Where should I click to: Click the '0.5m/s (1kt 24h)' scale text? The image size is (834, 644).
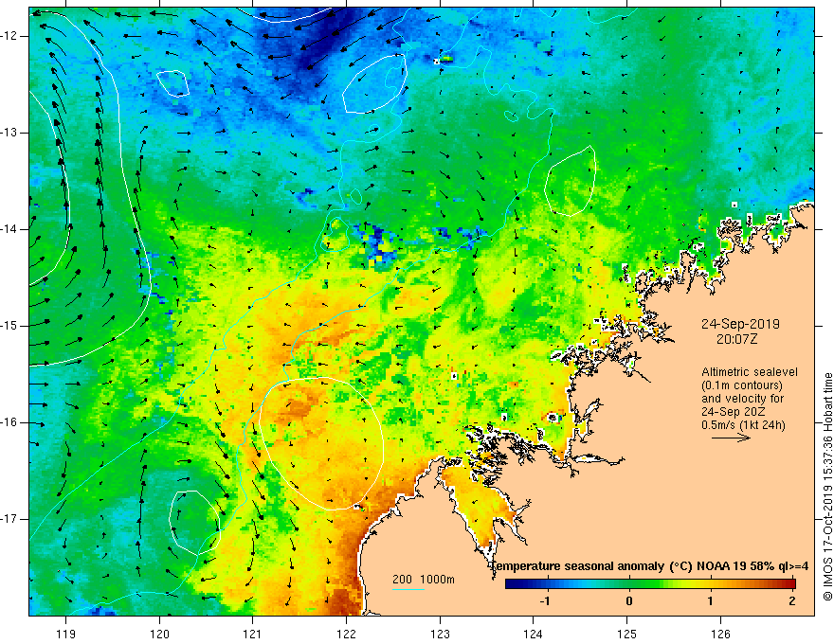pyautogui.click(x=743, y=425)
